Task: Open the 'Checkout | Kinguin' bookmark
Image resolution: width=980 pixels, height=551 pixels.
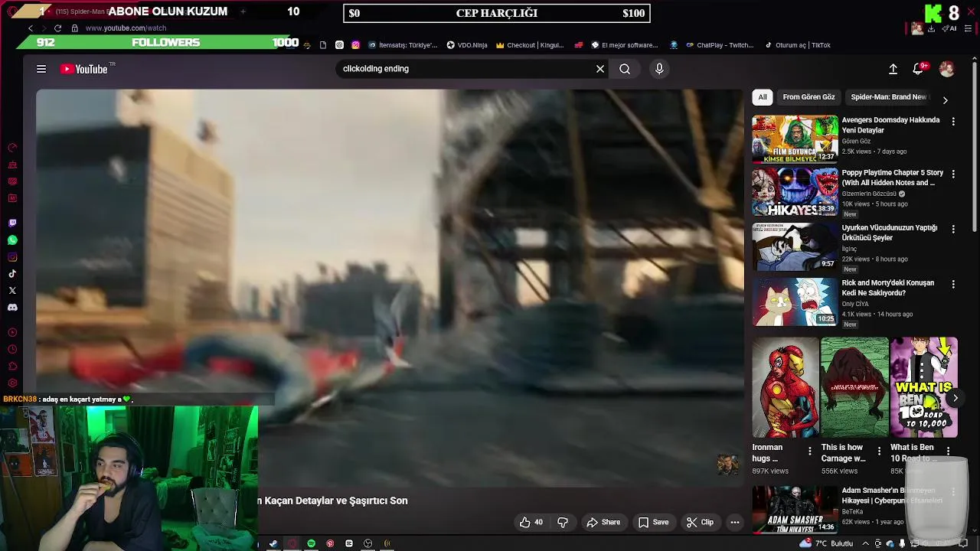Action: tap(530, 45)
